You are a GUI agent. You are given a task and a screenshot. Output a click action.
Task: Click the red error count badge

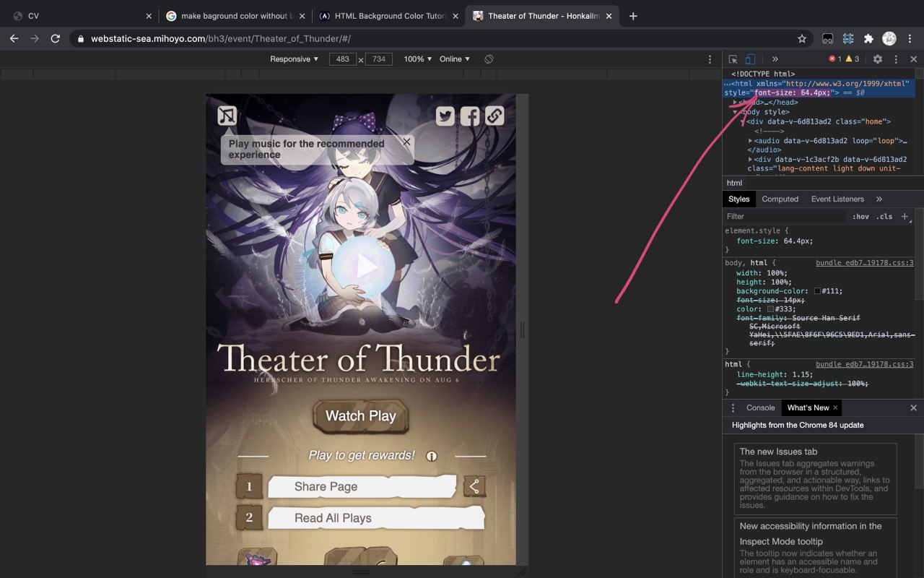point(835,59)
